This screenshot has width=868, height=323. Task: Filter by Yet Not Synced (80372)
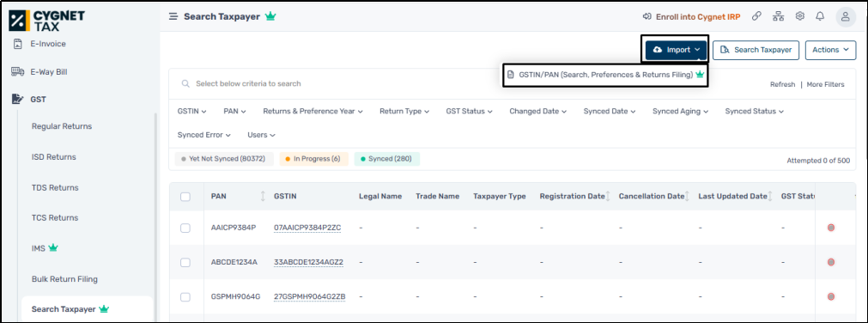click(224, 159)
